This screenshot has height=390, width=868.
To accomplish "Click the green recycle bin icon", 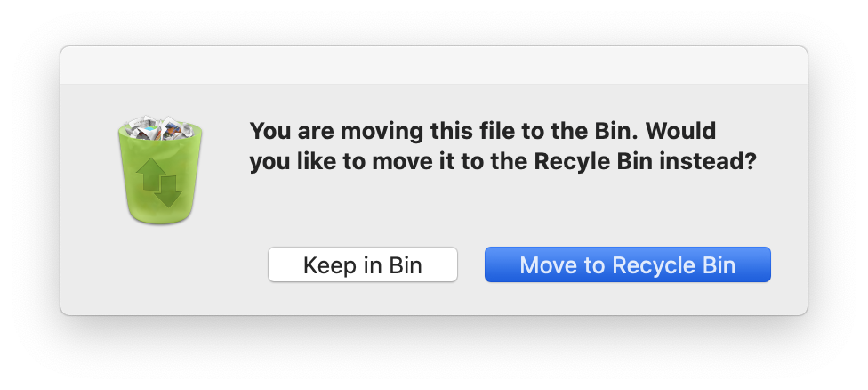I will [160, 170].
